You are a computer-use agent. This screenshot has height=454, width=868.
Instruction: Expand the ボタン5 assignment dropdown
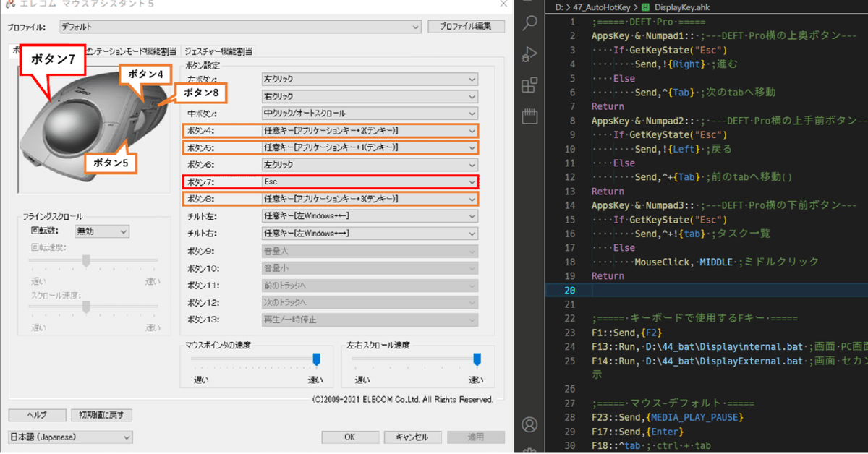pos(370,147)
